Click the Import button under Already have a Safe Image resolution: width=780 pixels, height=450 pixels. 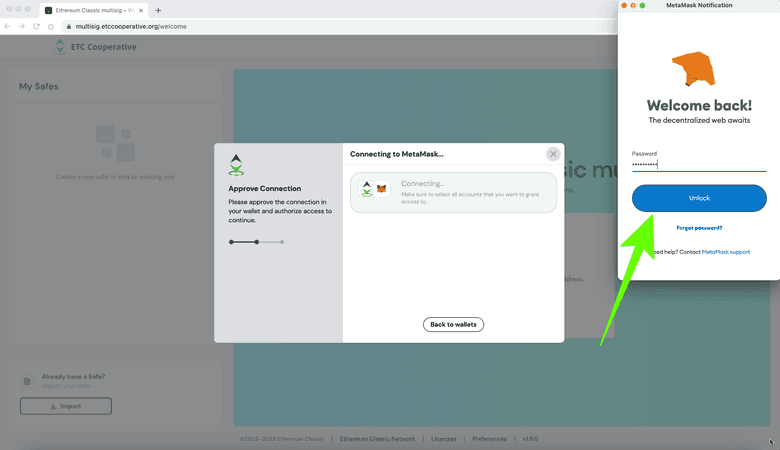tap(66, 406)
